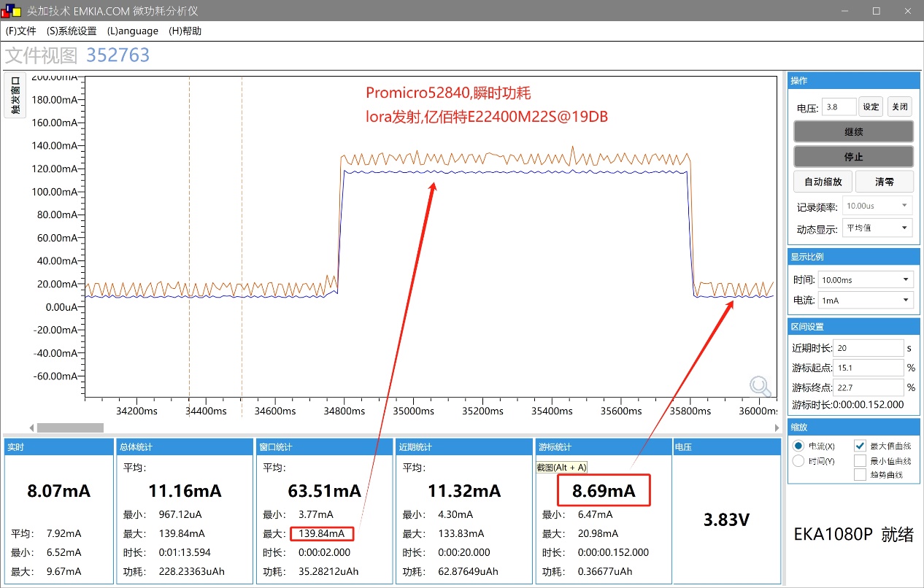Image resolution: width=924 pixels, height=588 pixels.
Task: Open the 动态显示 平均值 dropdown
Action: coord(877,228)
